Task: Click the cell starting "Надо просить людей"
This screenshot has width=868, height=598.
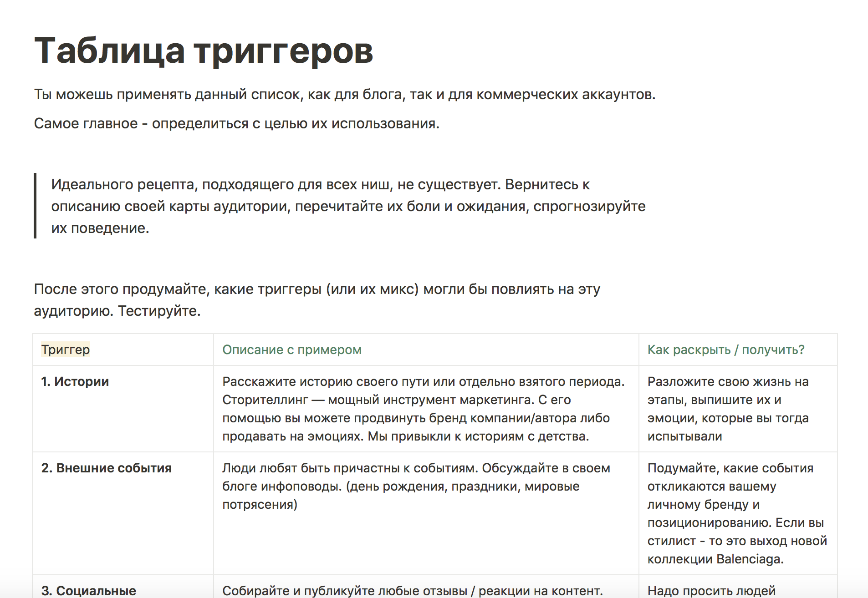Action: click(x=738, y=587)
